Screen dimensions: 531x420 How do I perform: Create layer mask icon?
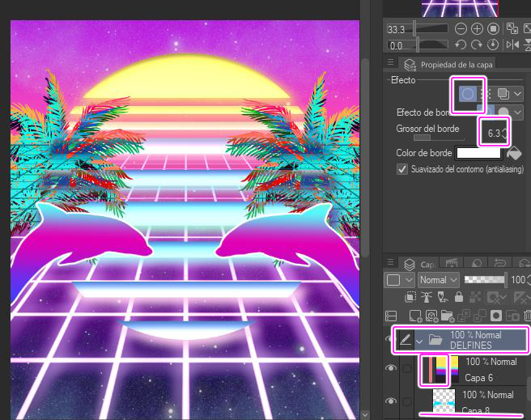[496, 316]
